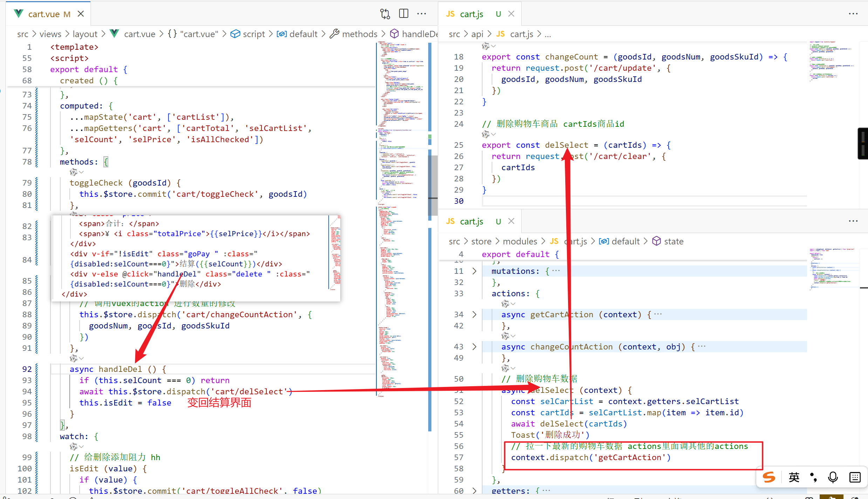Open the IME soft keyboard icon
Image resolution: width=868 pixels, height=499 pixels.
(855, 477)
